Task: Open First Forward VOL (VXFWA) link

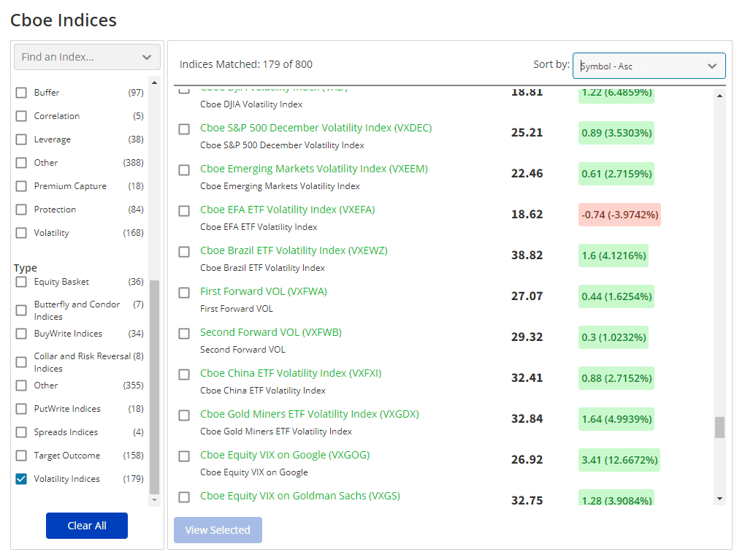Action: [264, 291]
